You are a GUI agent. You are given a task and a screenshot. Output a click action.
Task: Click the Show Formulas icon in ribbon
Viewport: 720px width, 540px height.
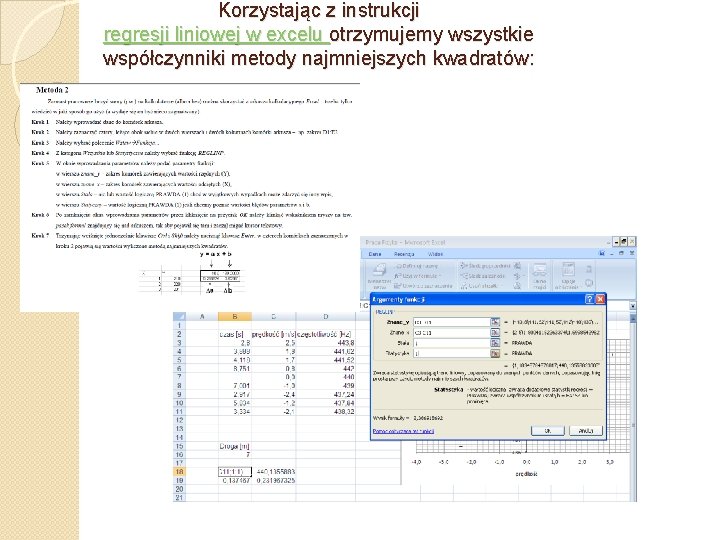tap(518, 266)
